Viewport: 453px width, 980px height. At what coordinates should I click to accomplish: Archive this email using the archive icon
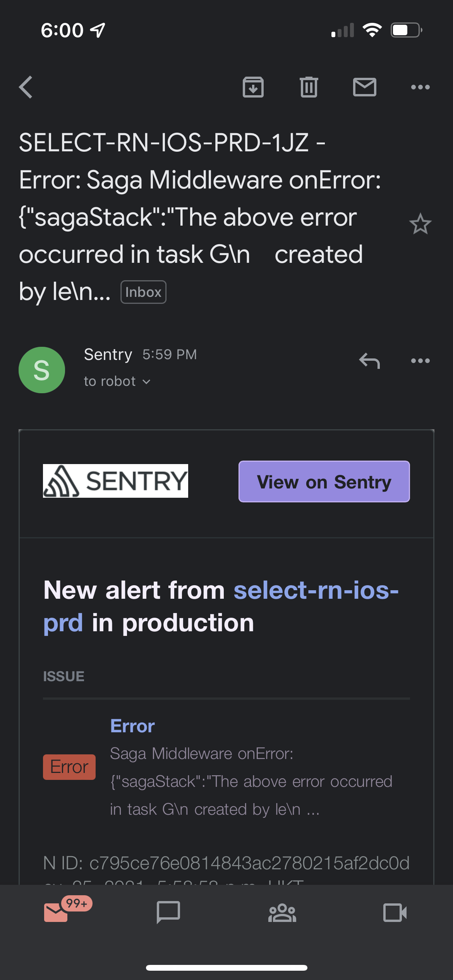click(253, 87)
